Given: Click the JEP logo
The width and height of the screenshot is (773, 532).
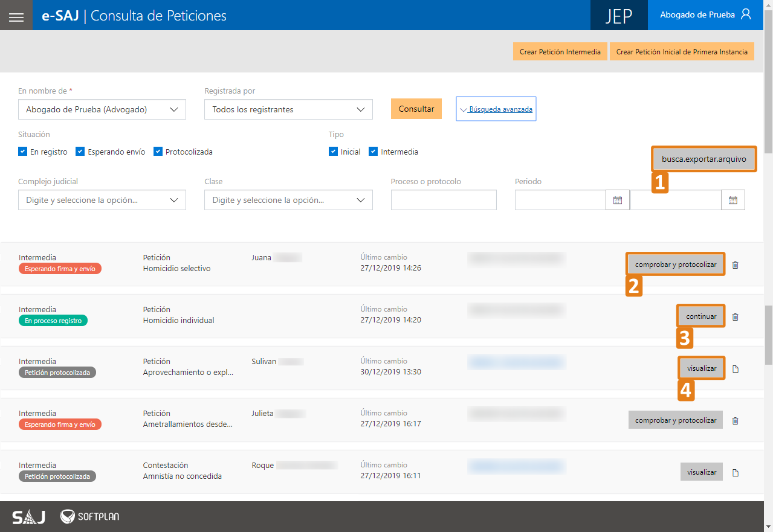Looking at the screenshot, I should click(x=619, y=15).
